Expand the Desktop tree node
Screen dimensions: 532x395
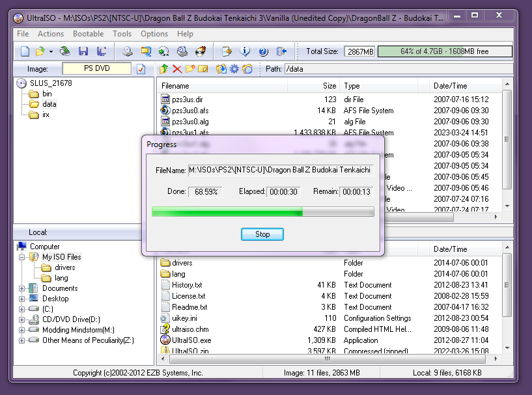(21, 299)
